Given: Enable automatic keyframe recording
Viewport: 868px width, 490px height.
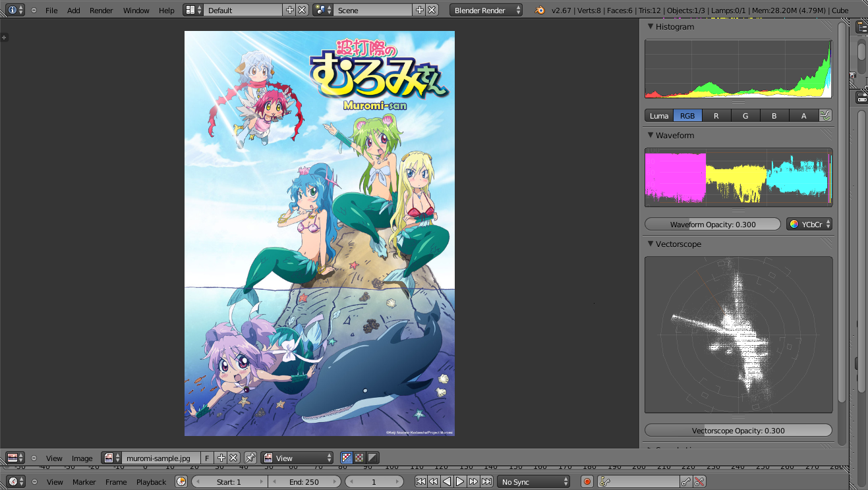Looking at the screenshot, I should [587, 481].
